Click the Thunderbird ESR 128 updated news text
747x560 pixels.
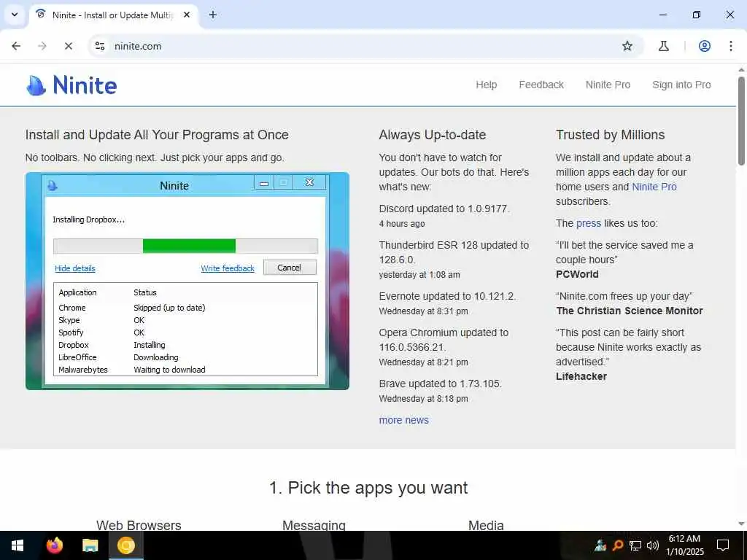coord(454,252)
